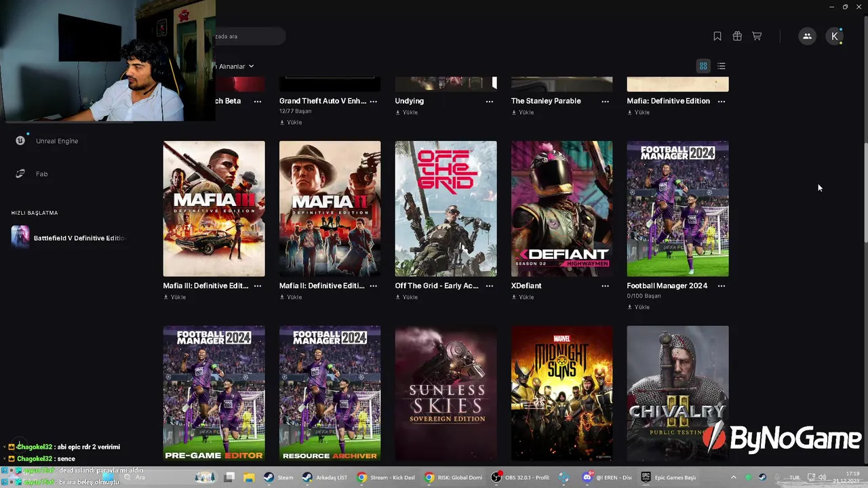Open Off The Grid cover art
868x488 pixels.
point(446,209)
